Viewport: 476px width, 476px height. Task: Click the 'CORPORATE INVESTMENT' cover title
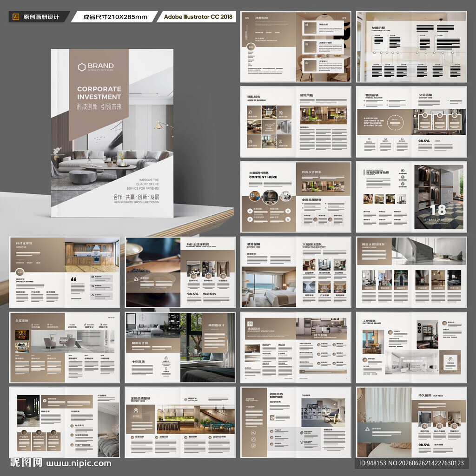[99, 93]
